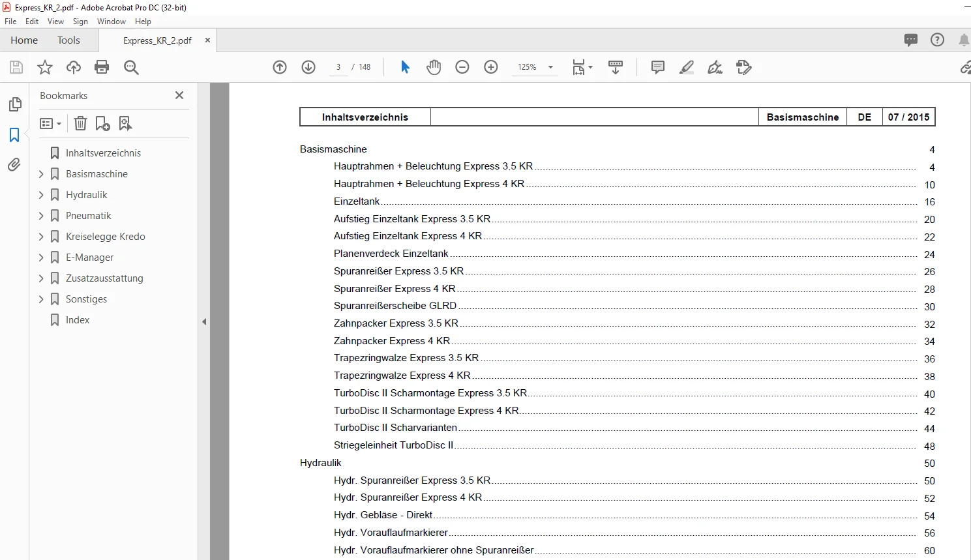Open the Edit menu
The height and width of the screenshot is (560, 971).
pyautogui.click(x=32, y=22)
